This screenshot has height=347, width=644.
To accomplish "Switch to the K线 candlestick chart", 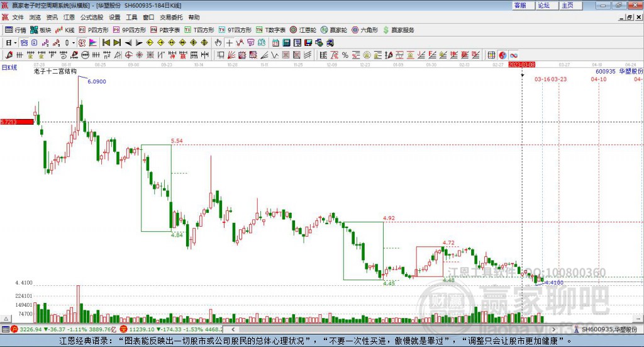I will [65, 30].
